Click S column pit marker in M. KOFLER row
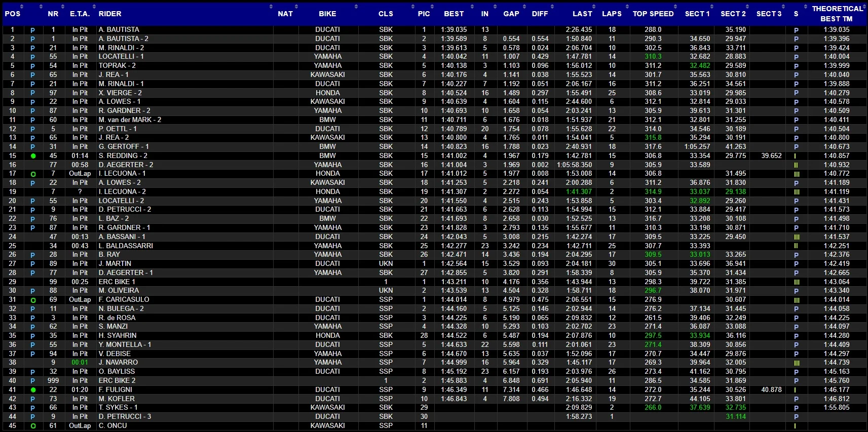Image resolution: width=868 pixels, height=432 pixels. tap(796, 399)
